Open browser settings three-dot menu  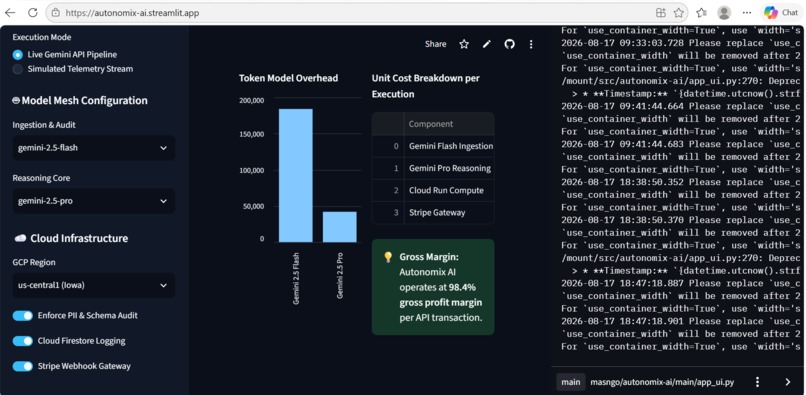coord(747,13)
